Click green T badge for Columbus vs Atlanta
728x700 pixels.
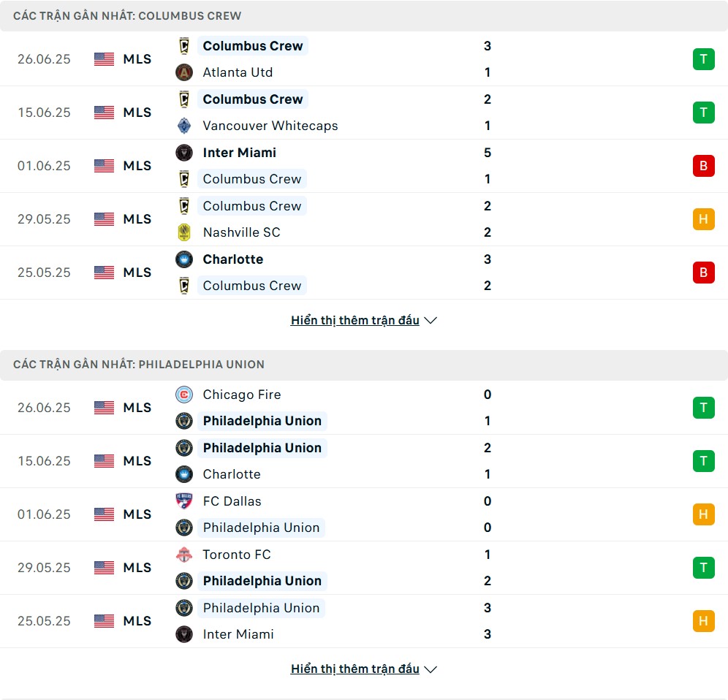[703, 59]
